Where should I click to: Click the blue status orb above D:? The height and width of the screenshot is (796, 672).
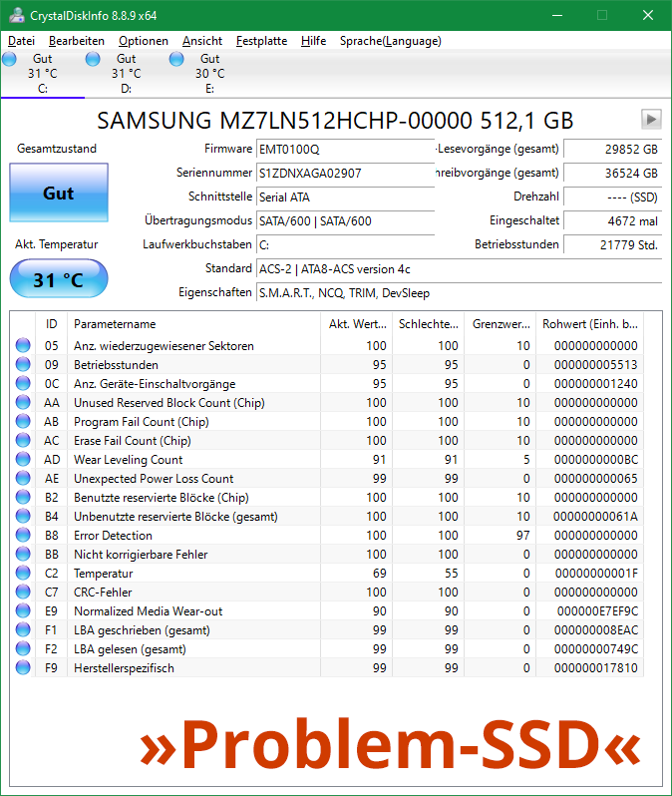[x=93, y=59]
